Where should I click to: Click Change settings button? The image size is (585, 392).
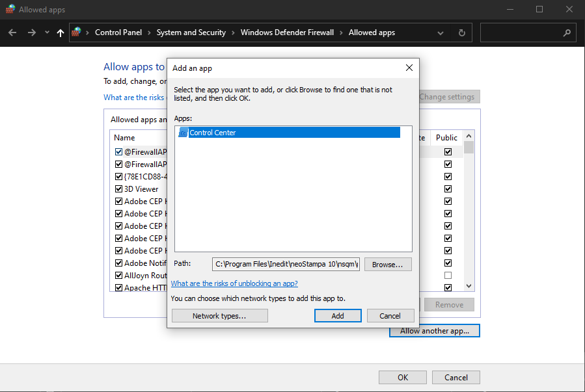click(449, 97)
